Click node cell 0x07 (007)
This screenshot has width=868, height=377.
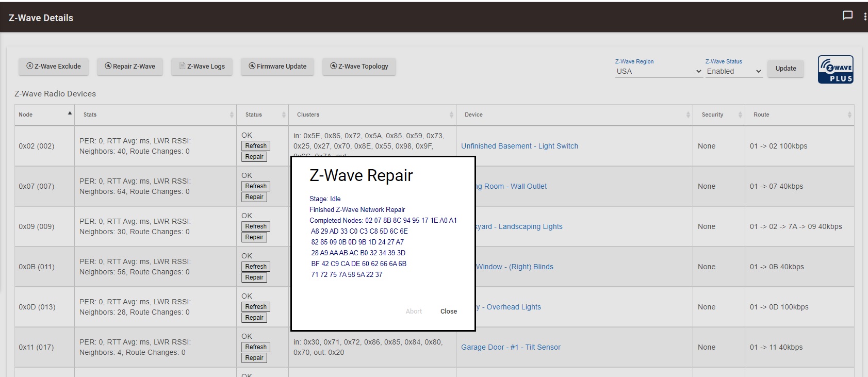(44, 186)
